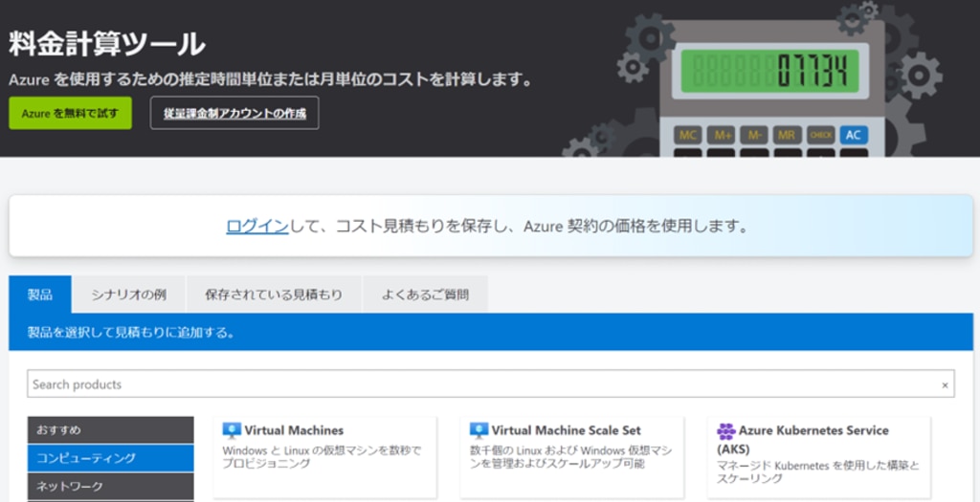Click the Virtual Machines product icon
The height and width of the screenshot is (502, 980).
[x=232, y=430]
